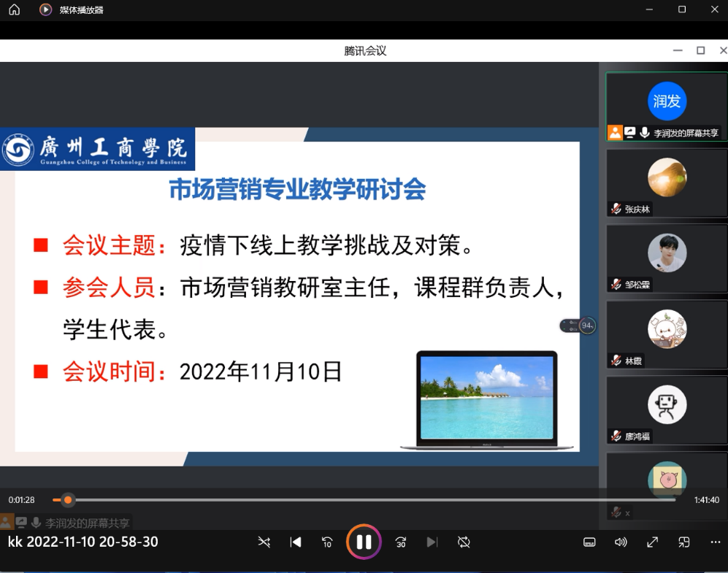Screen dimensions: 728x573
Task: Select 邹松霖 participant video tile
Action: tap(667, 258)
